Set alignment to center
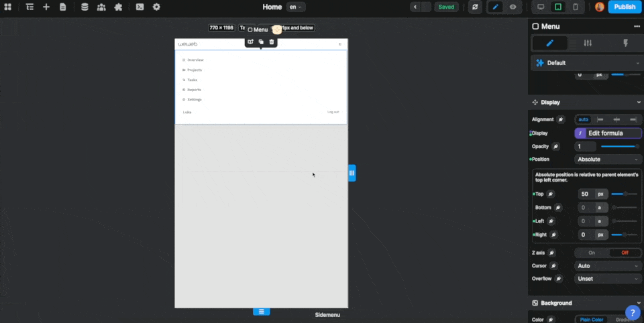644x323 pixels. click(x=616, y=119)
